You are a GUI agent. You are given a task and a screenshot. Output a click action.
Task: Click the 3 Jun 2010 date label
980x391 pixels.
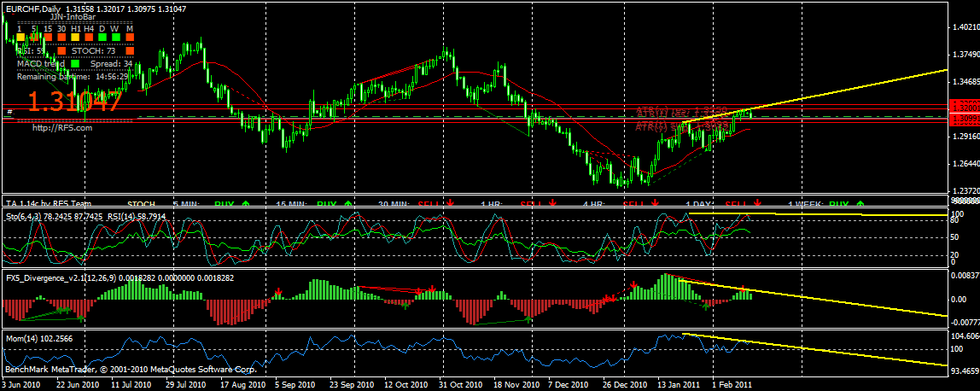tap(22, 385)
